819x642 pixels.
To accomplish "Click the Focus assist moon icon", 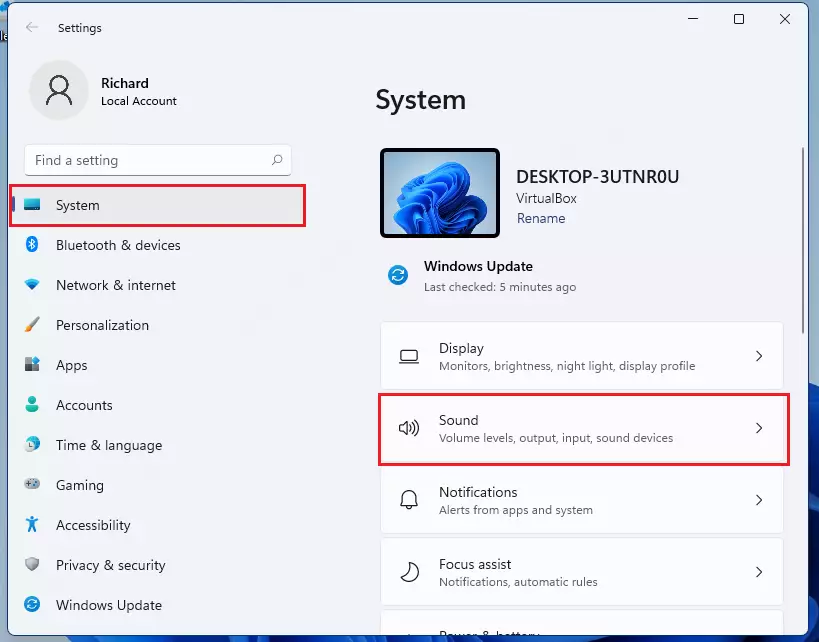I will point(409,572).
